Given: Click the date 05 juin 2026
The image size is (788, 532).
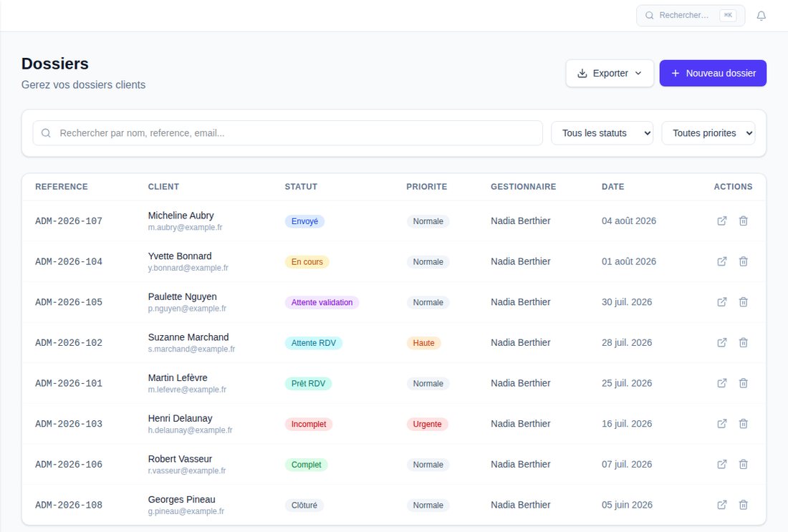Looking at the screenshot, I should click(x=627, y=505).
